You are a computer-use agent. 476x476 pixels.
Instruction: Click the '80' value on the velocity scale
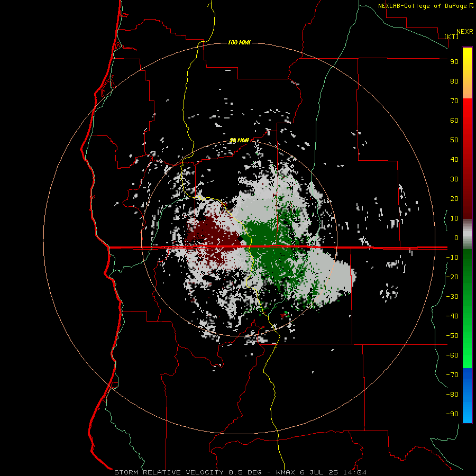(454, 81)
